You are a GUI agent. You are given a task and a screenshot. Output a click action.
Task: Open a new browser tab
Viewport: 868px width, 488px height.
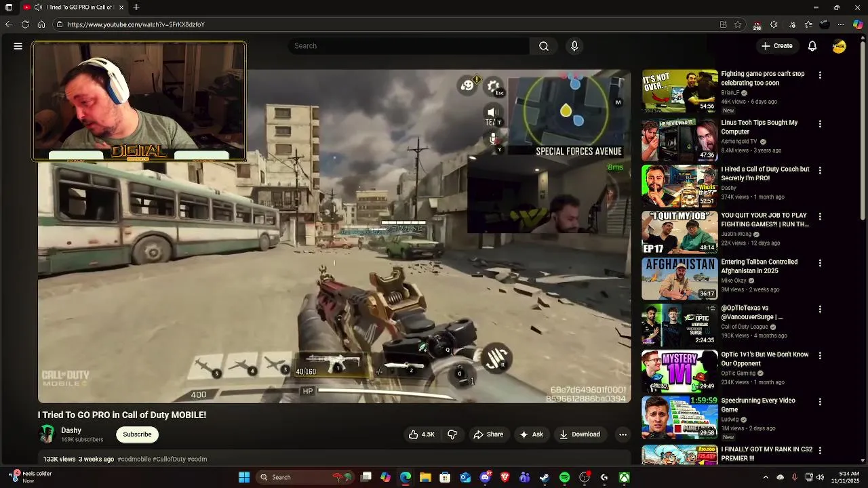pyautogui.click(x=136, y=7)
